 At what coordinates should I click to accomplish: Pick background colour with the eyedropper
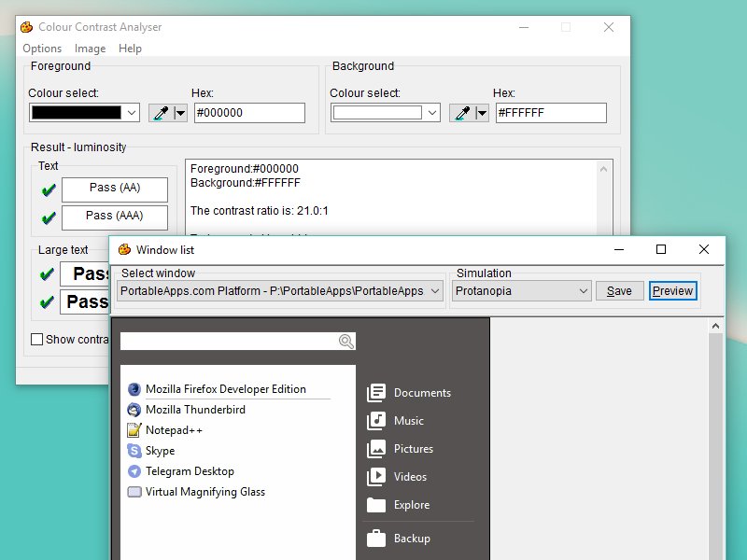[x=462, y=113]
